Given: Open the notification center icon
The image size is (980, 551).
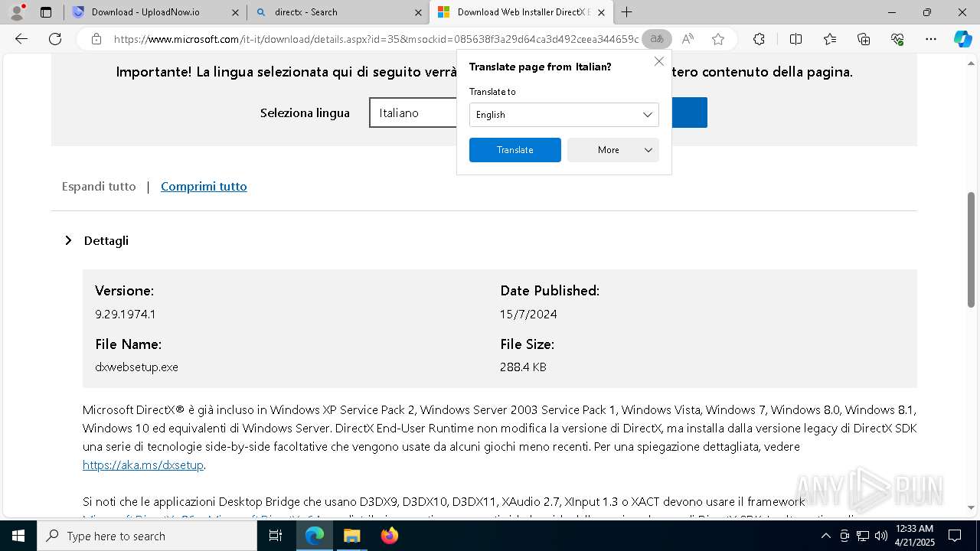Looking at the screenshot, I should click(x=955, y=536).
